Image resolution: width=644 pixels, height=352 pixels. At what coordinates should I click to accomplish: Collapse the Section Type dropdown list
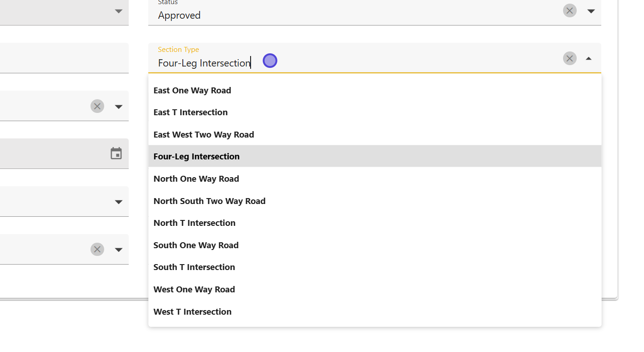point(589,58)
